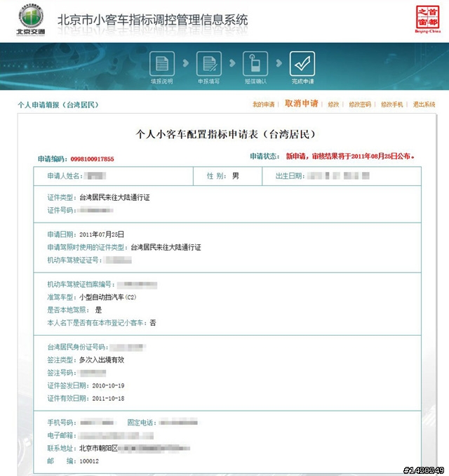This screenshot has height=476, width=449.
Task: Click the 修改 link
Action: 333,105
